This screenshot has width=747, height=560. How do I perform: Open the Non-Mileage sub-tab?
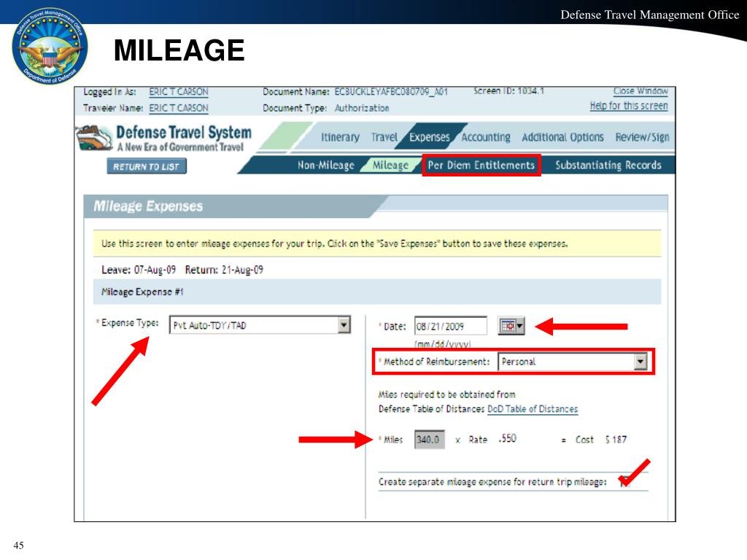click(x=326, y=166)
